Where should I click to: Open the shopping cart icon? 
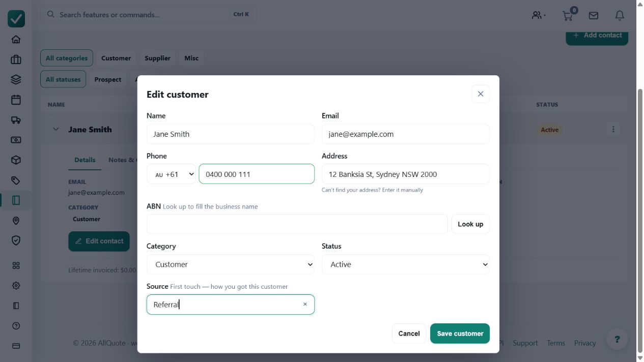click(x=568, y=16)
